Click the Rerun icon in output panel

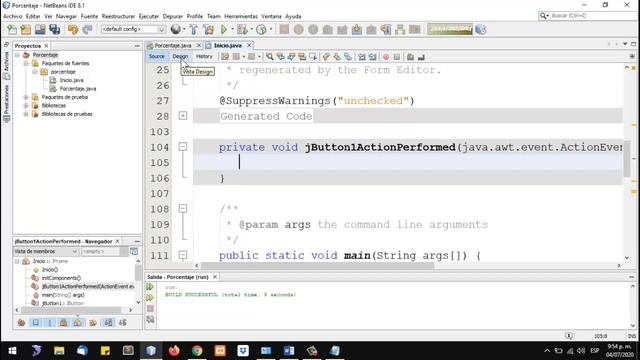(x=150, y=287)
